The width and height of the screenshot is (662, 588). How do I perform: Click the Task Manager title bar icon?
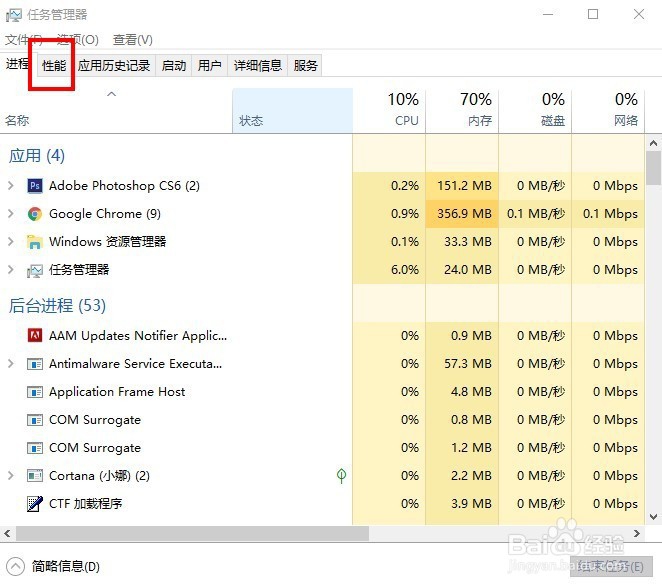14,15
